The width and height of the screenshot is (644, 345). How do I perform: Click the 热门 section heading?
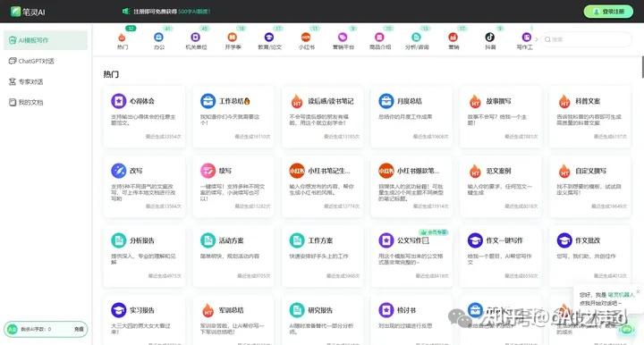coord(111,74)
